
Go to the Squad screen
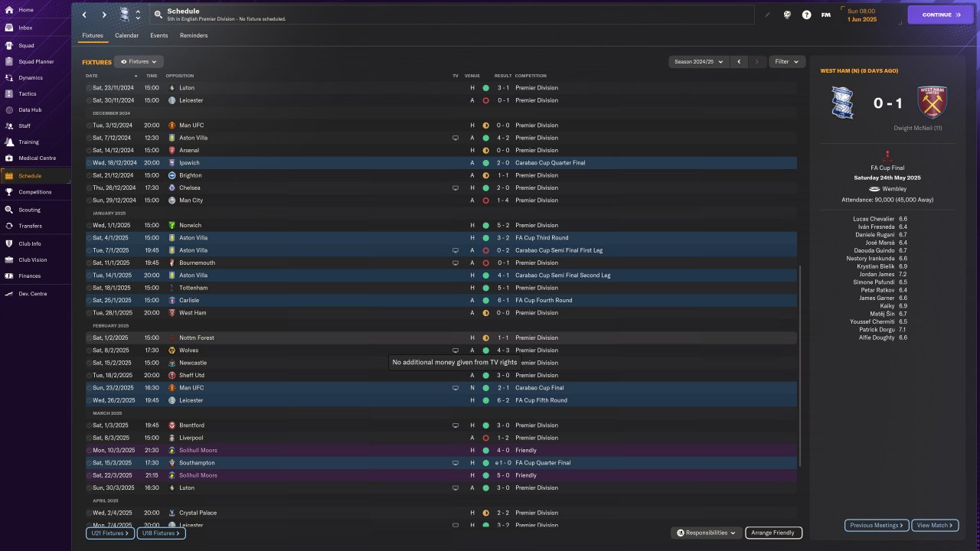pos(26,45)
